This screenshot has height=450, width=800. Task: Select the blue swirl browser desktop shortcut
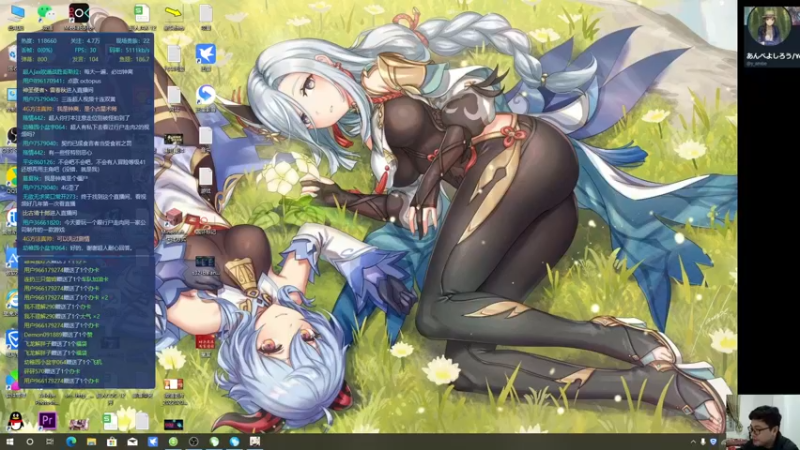[206, 97]
